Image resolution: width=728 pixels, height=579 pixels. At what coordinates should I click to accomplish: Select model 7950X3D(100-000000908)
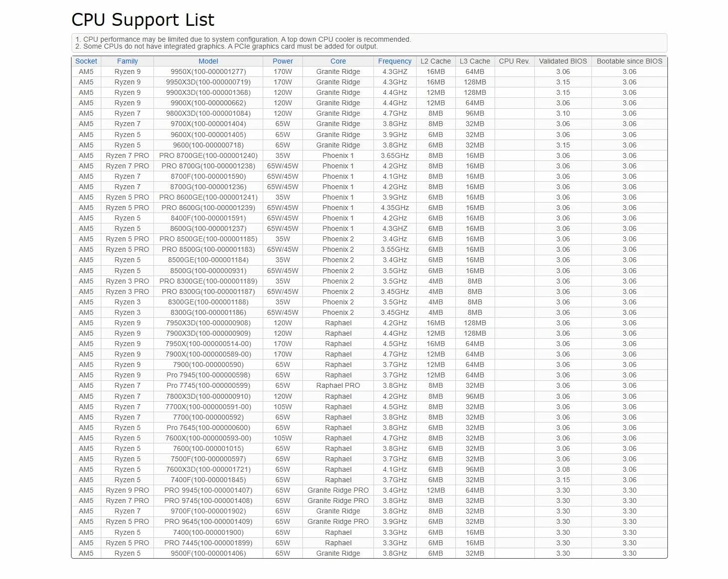tap(208, 323)
